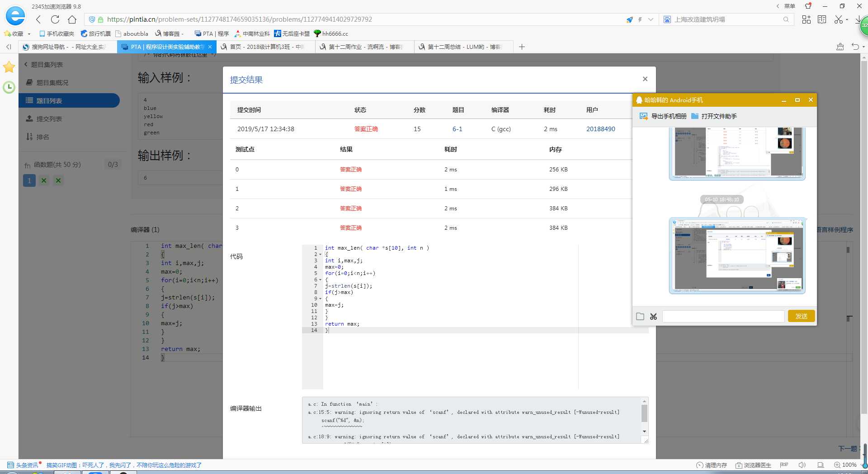This screenshot has height=474, width=868.
Task: Click the rocket speed-up icon in address bar
Action: [630, 19]
